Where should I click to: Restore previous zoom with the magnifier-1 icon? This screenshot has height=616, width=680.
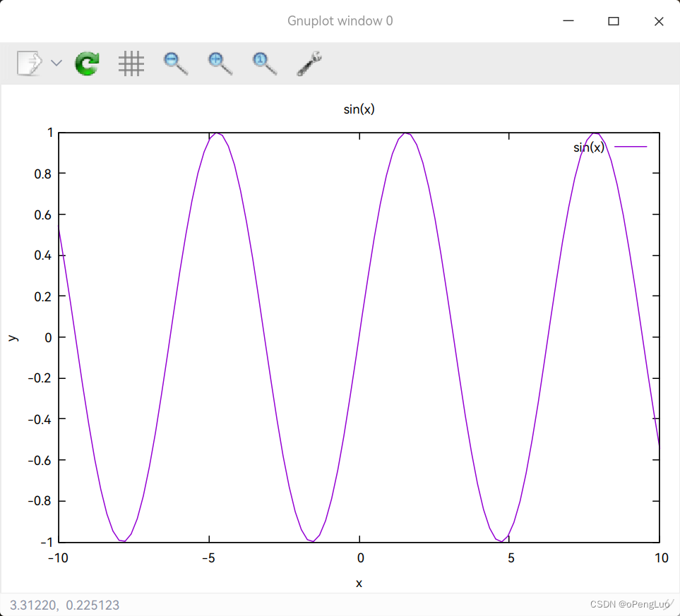(x=263, y=63)
